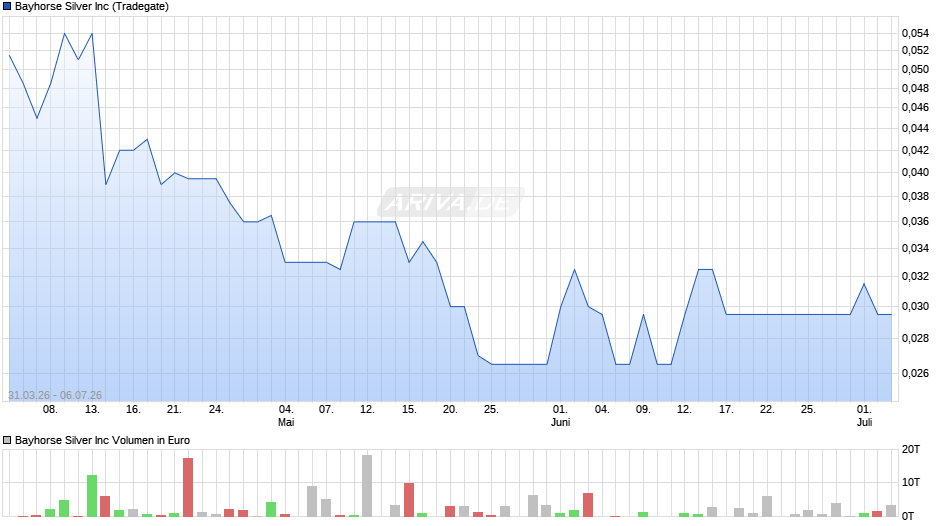Click the price axis label 0,034

(x=915, y=248)
